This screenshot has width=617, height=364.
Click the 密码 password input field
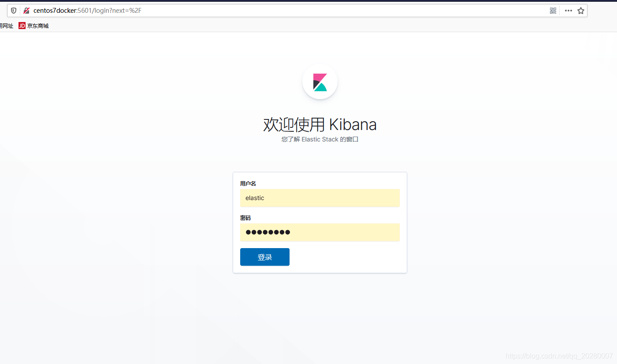(320, 232)
